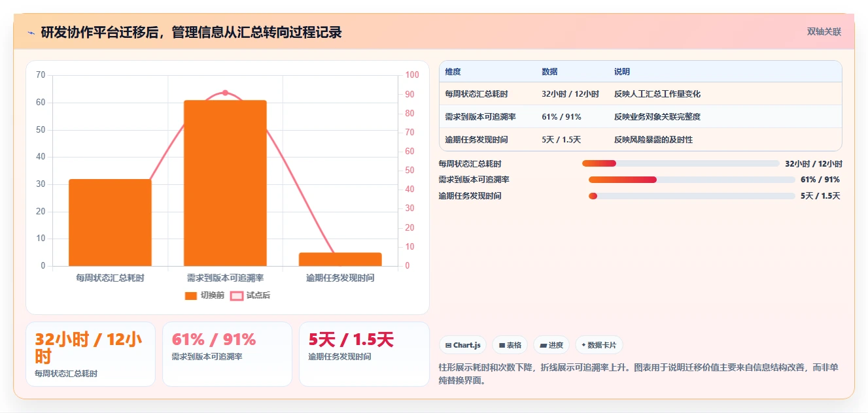Click the 需求到版本可追溯率 progress bar
Screen dimensions: 868x413
[691, 180]
